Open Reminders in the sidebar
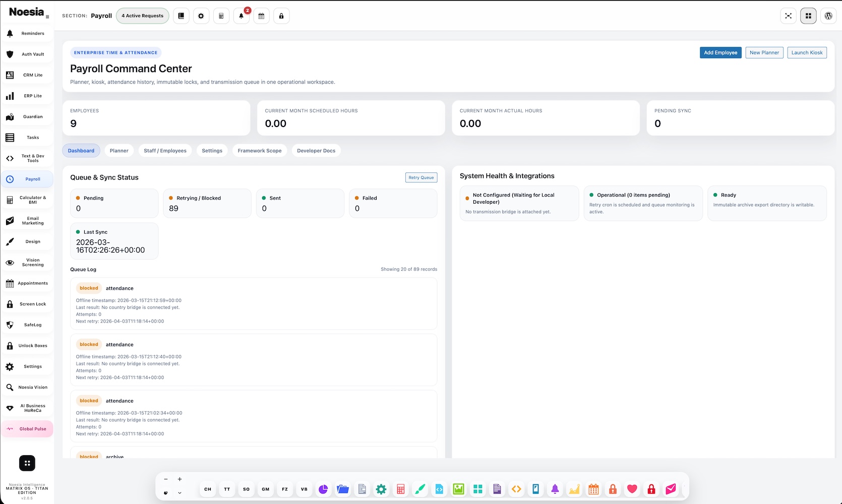842x504 pixels. pyautogui.click(x=27, y=33)
